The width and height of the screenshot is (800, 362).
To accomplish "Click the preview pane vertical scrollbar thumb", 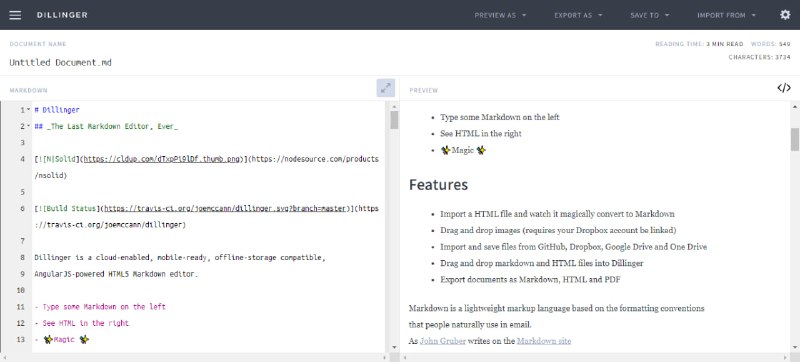I will (795, 139).
